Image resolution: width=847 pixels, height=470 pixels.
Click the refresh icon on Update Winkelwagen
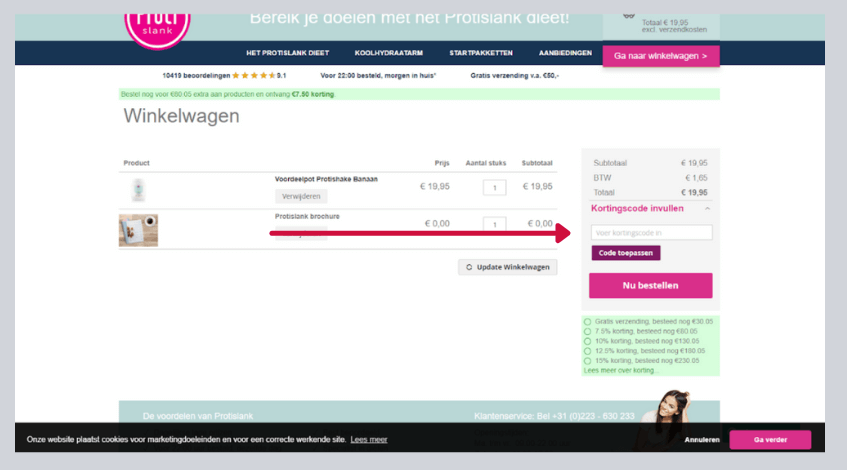pyautogui.click(x=468, y=267)
